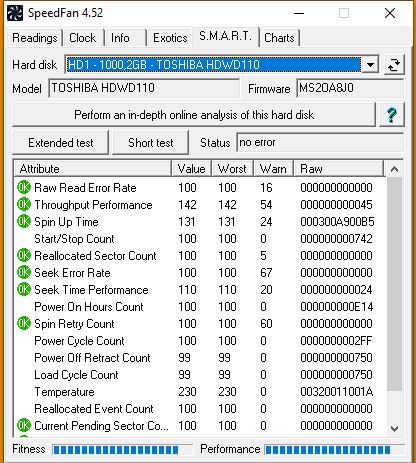Click OK icon beside Current Pending Sector
416x463 pixels.
point(24,425)
